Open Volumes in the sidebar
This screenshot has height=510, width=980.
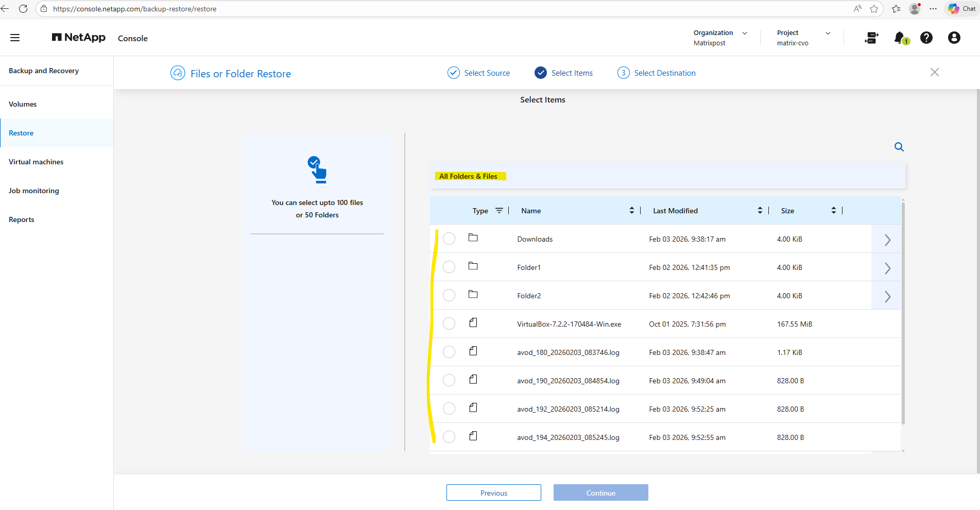[x=23, y=104]
